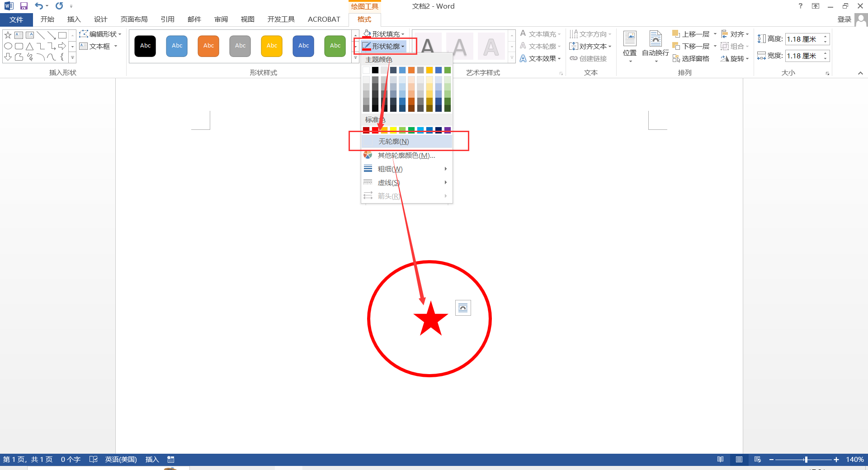868x470 pixels.
Task: Open the Weight (粗细) submenu
Action: [x=407, y=169]
